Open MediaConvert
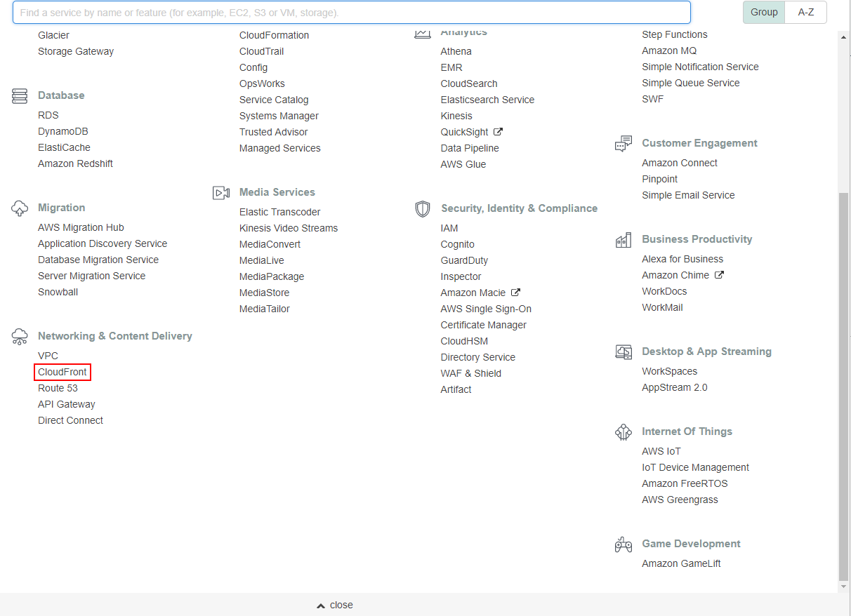The image size is (851, 616). coord(270,244)
